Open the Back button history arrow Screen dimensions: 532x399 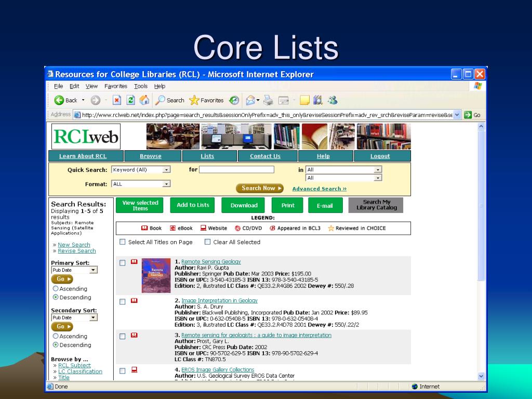pos(83,100)
